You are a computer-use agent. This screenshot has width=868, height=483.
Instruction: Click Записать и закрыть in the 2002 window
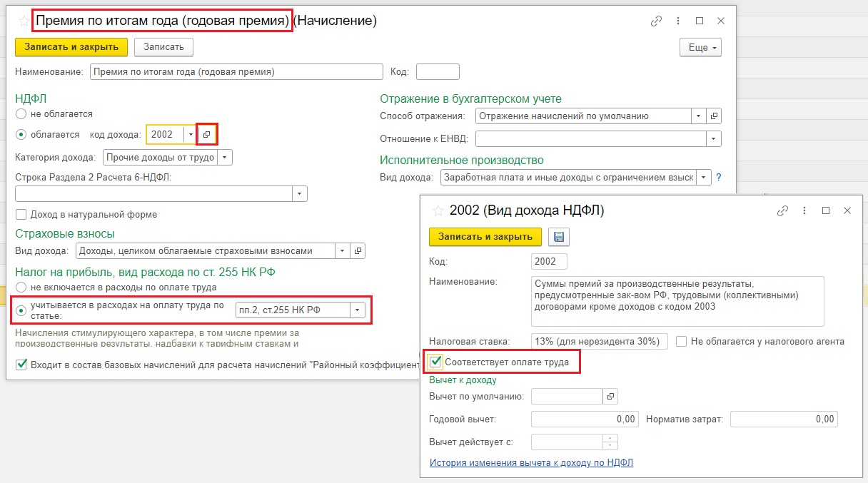(x=485, y=237)
